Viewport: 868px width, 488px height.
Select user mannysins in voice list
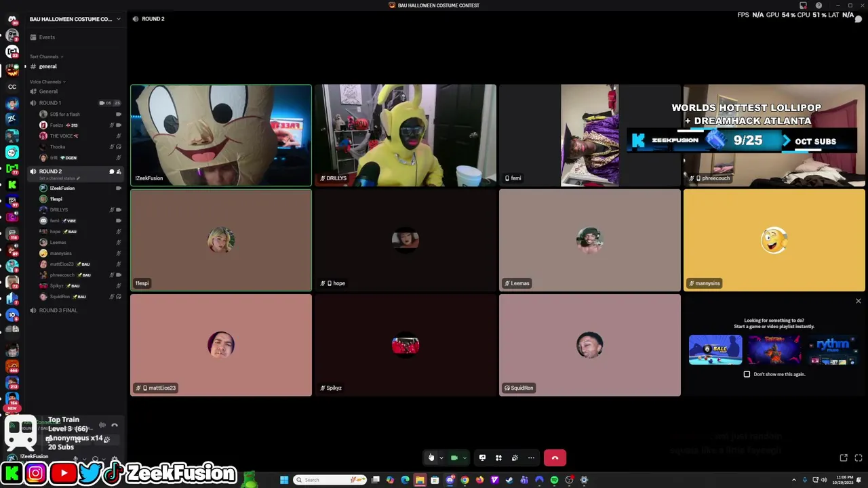click(79, 253)
